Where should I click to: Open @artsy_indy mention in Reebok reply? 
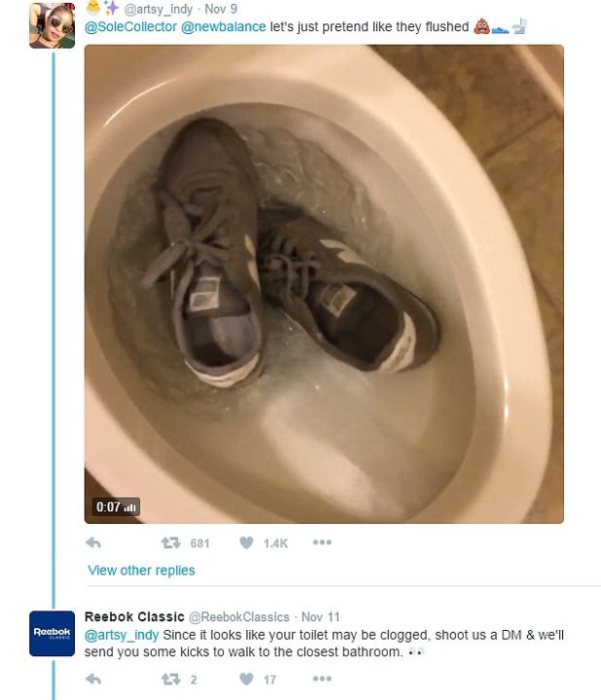[x=122, y=635]
